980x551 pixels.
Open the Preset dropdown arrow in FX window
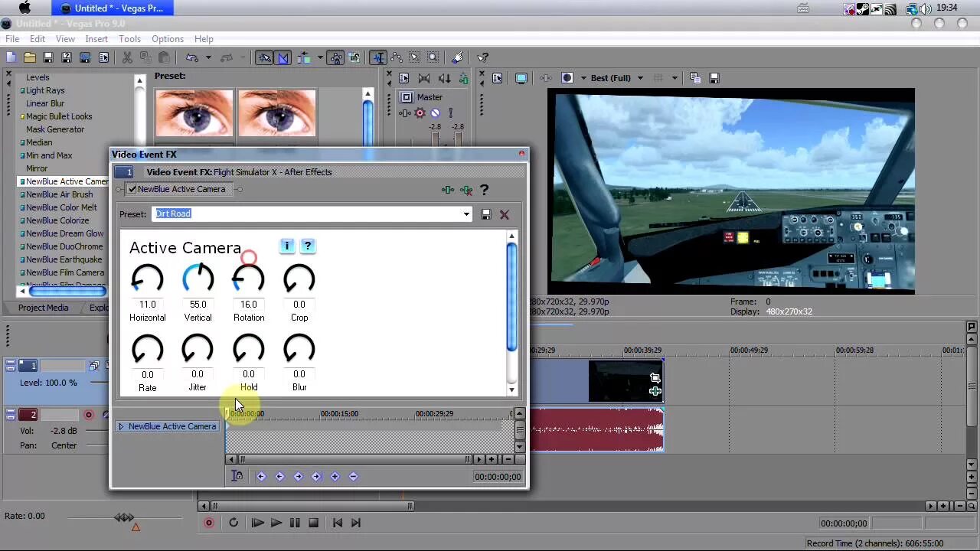466,214
